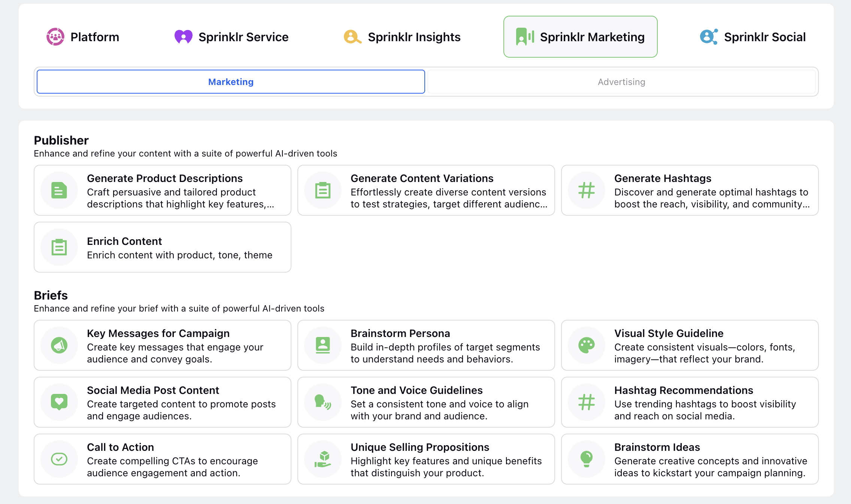Click the Hashtag Recommendations hash icon
851x504 pixels.
tap(587, 402)
